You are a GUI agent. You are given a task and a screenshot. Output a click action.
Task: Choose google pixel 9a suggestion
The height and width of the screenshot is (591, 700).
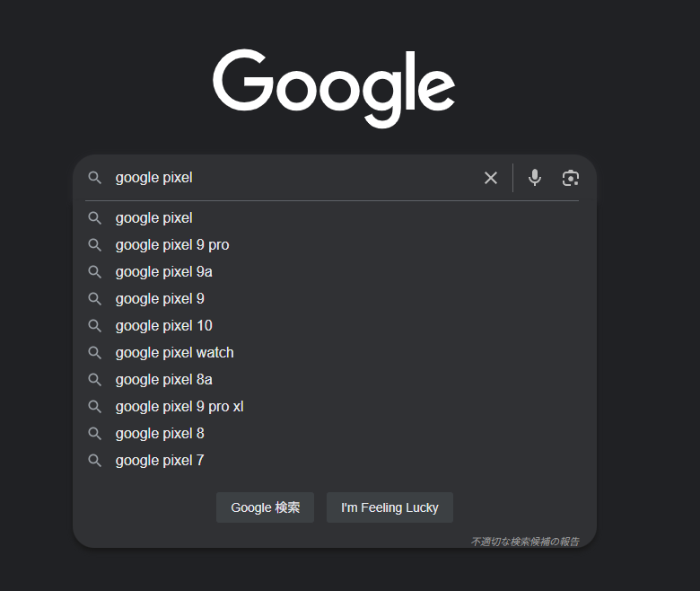(335, 271)
